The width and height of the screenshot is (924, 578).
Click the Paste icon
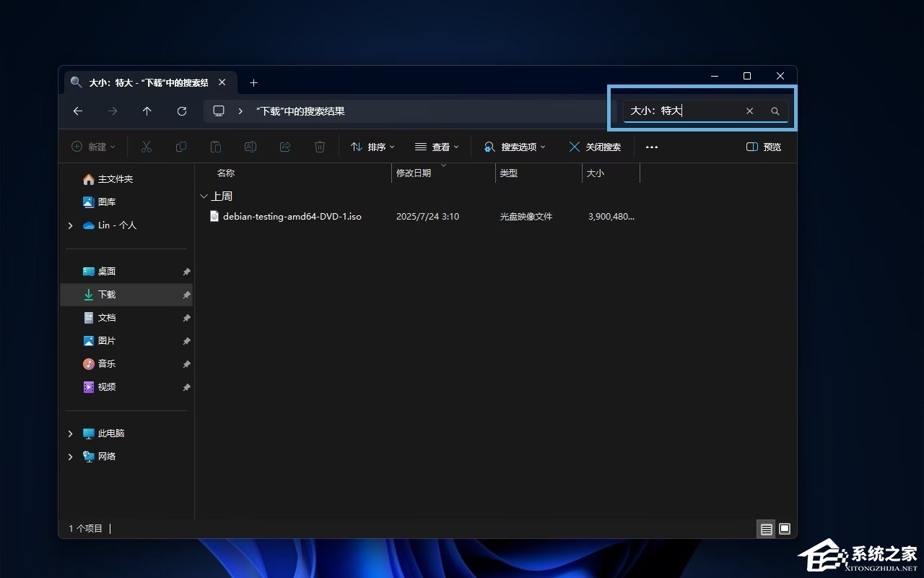[x=216, y=147]
